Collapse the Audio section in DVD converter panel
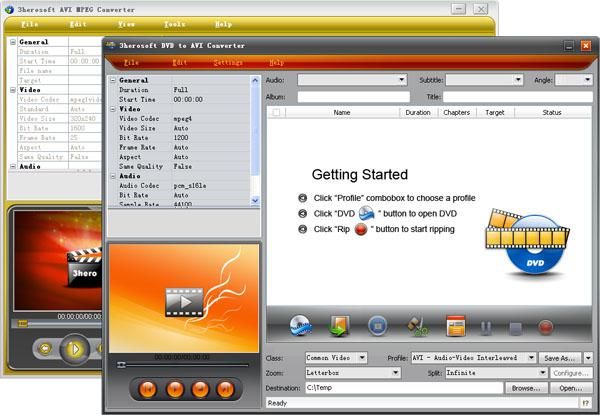600x415 pixels. [x=113, y=176]
